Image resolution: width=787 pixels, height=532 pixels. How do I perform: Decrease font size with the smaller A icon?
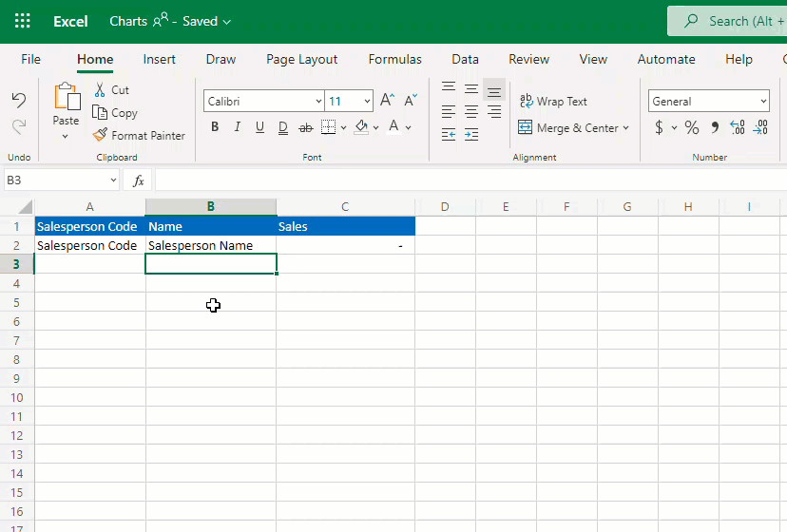point(411,101)
